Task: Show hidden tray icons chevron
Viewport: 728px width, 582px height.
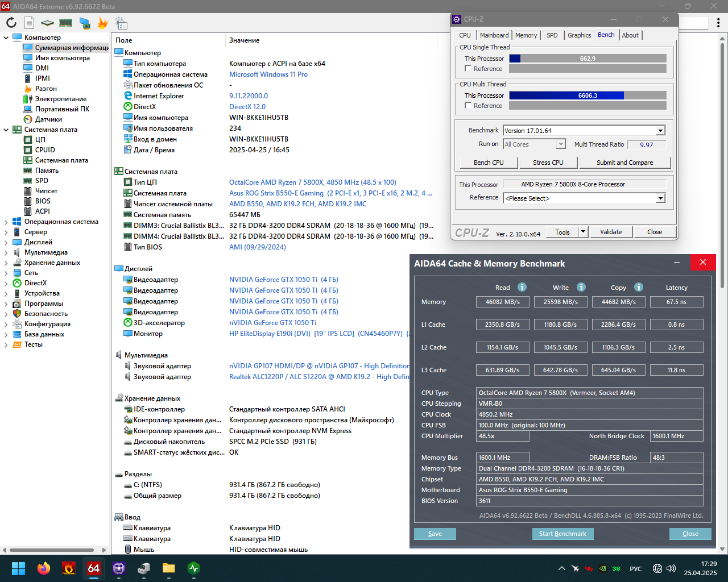Action: coord(561,568)
